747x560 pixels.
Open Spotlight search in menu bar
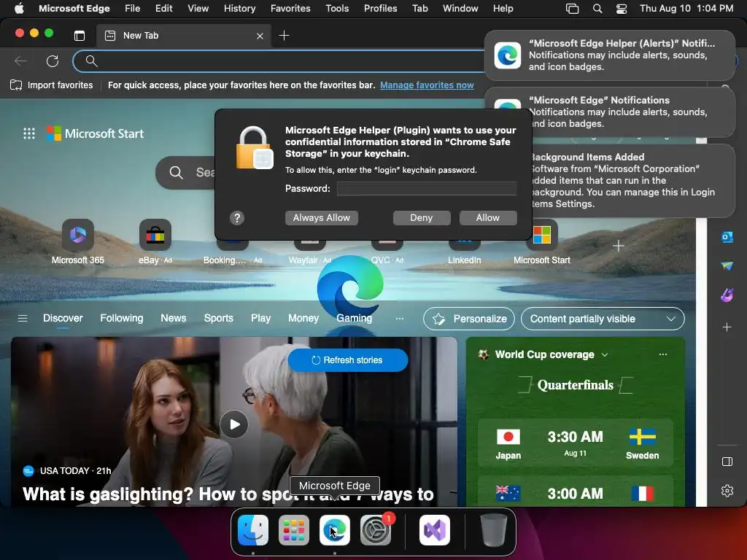tap(597, 8)
